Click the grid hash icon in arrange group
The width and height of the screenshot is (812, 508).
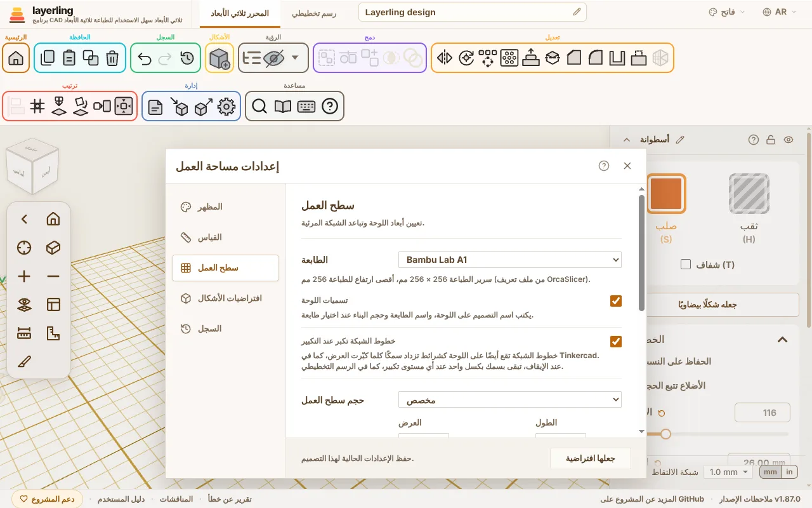37,106
